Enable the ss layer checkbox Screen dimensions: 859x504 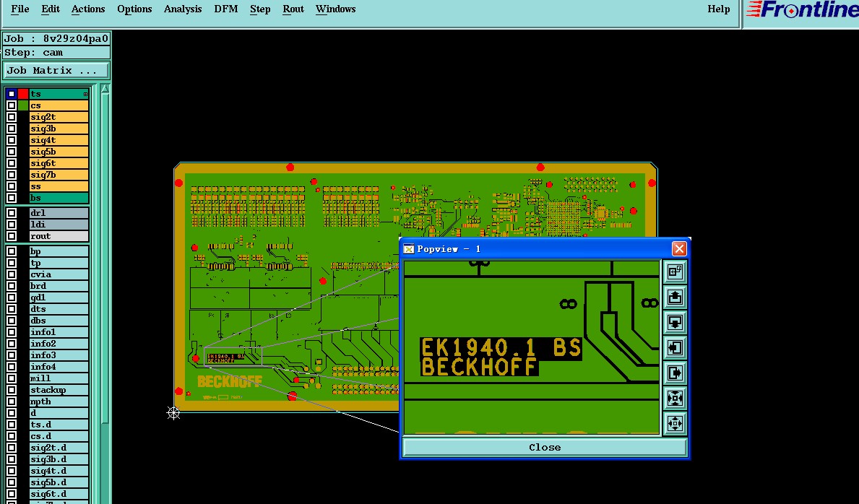click(12, 186)
